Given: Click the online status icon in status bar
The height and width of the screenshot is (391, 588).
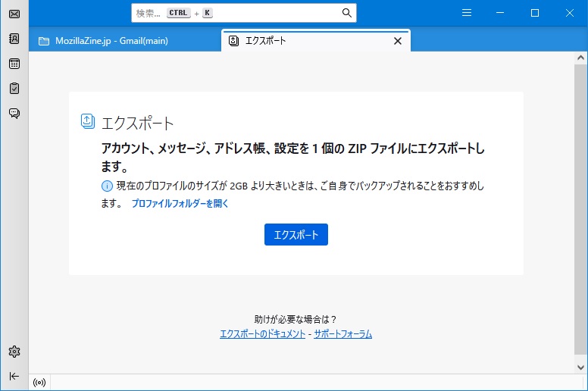Looking at the screenshot, I should point(39,383).
